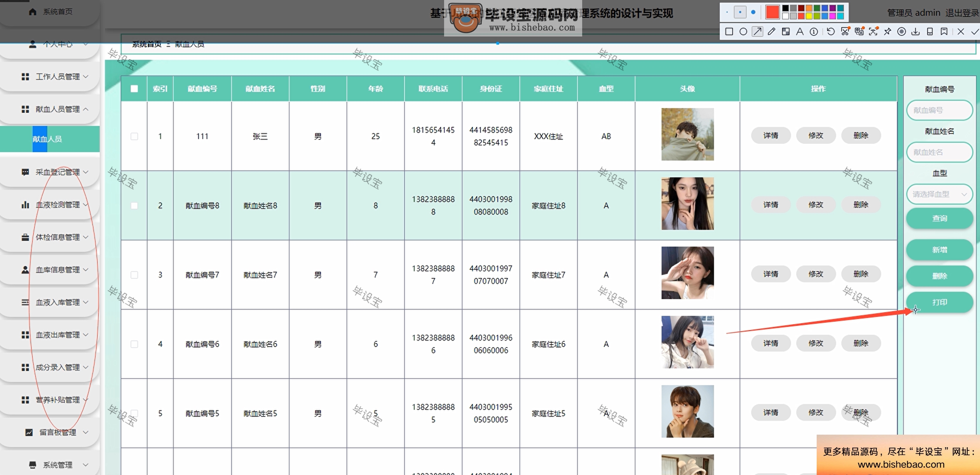This screenshot has width=980, height=475.
Task: Expand the 采血登记管理 menu
Action: [x=50, y=172]
